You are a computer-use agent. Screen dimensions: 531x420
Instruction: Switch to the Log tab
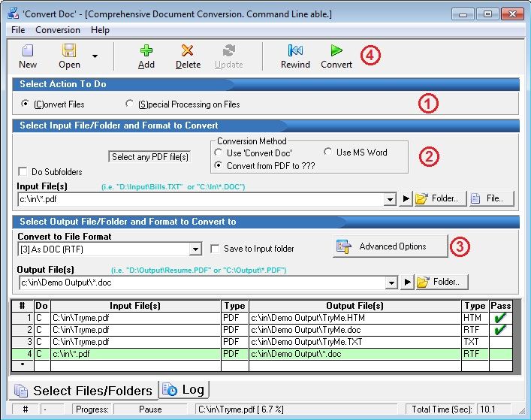[x=184, y=389]
